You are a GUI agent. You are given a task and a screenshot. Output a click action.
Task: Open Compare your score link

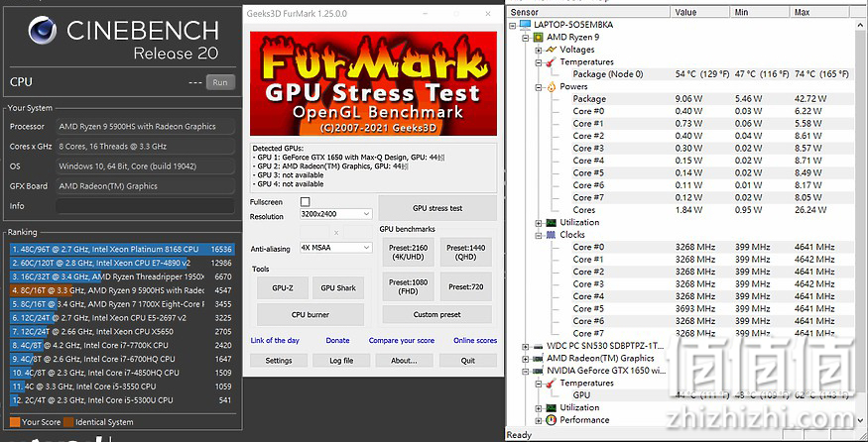pyautogui.click(x=402, y=340)
